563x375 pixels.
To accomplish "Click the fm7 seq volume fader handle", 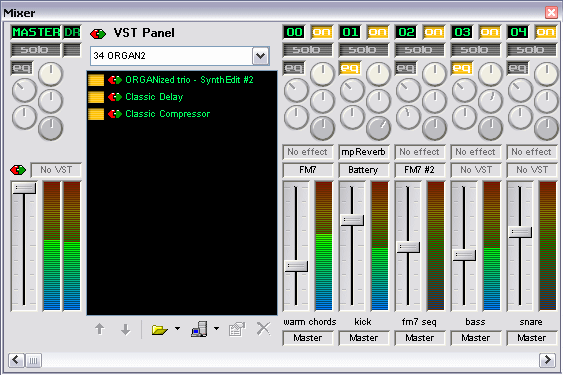I will pyautogui.click(x=408, y=247).
